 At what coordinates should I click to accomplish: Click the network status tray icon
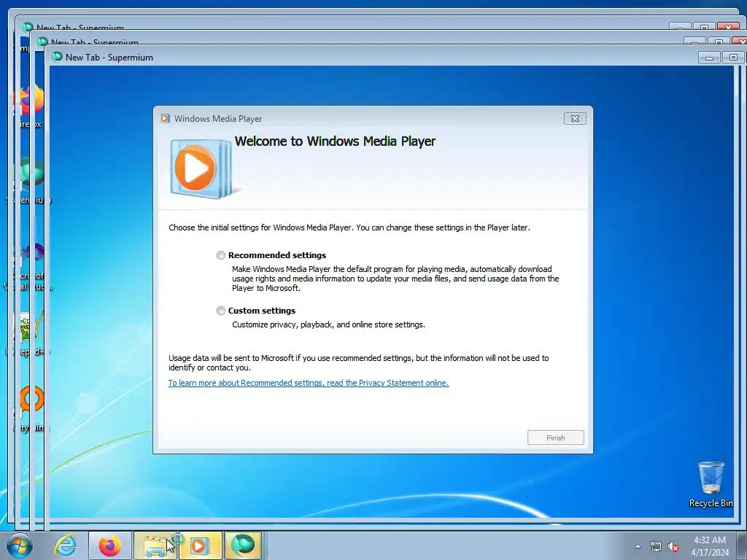(656, 547)
